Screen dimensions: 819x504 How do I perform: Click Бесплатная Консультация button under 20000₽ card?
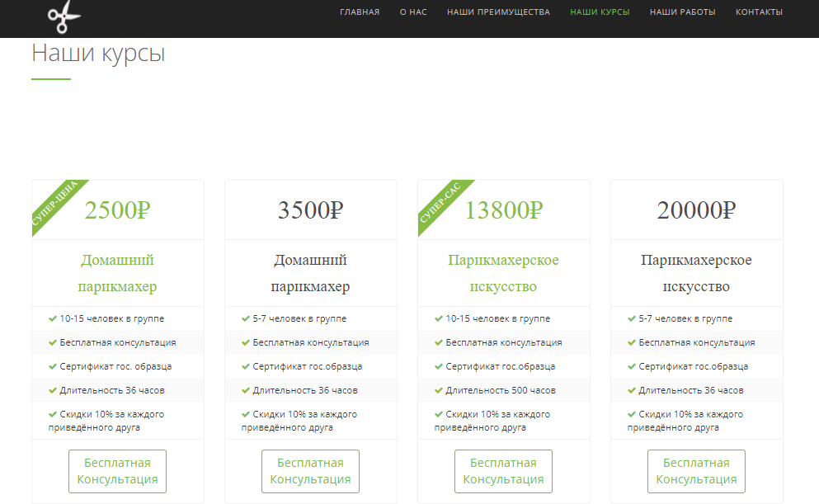[x=696, y=471]
